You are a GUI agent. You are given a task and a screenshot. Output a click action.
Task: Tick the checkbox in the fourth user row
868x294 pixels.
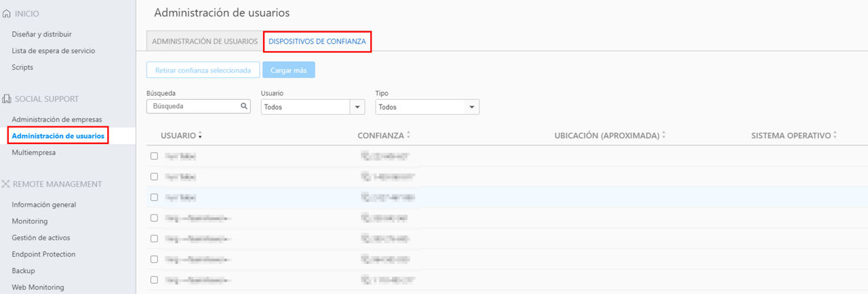(x=154, y=218)
